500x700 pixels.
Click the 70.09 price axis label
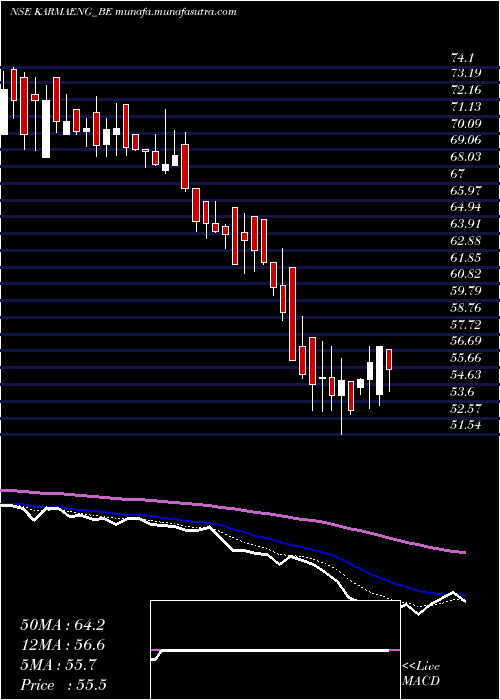pyautogui.click(x=466, y=124)
